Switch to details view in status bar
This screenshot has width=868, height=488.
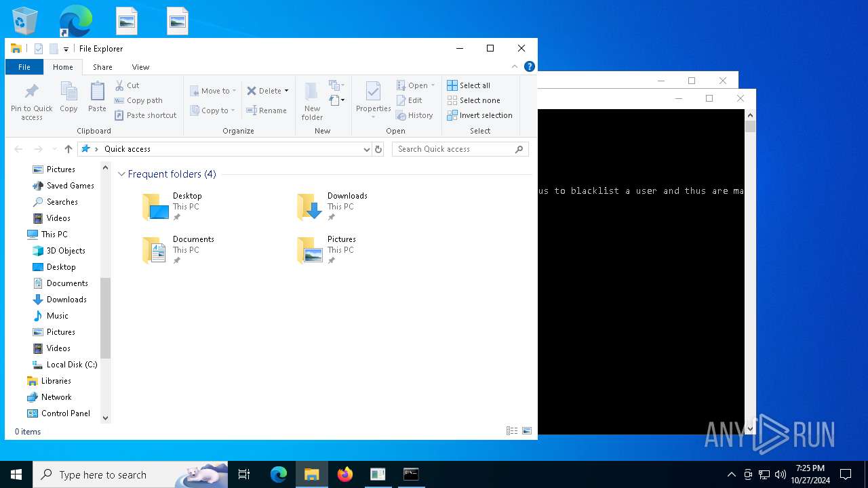click(512, 431)
